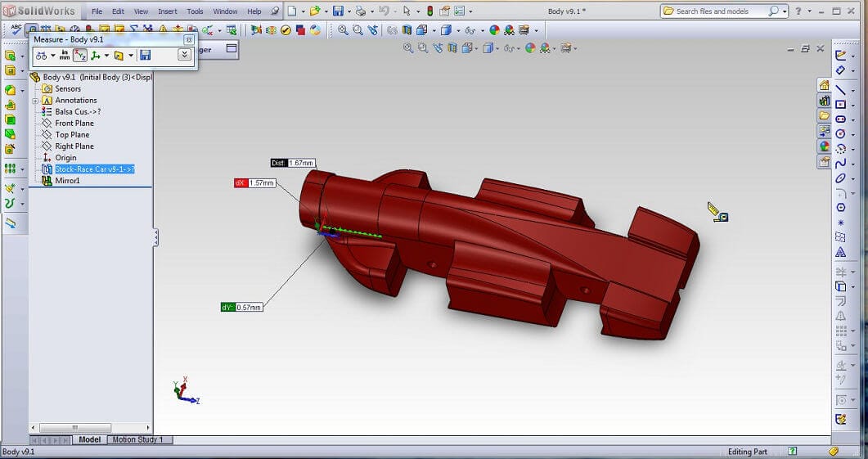868x459 pixels.
Task: Open the Insert menu
Action: pos(167,11)
